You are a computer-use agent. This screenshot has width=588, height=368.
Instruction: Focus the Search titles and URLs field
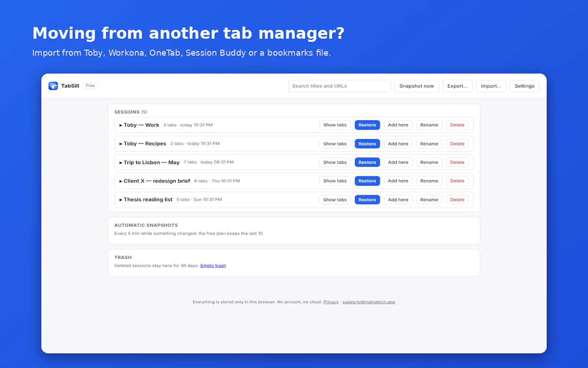(x=340, y=86)
